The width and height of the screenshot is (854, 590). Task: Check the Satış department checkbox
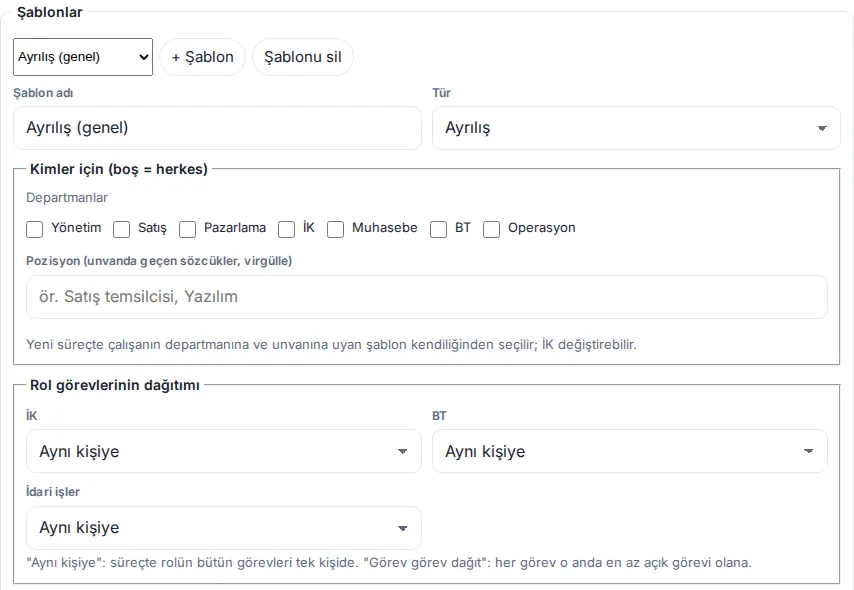[121, 229]
